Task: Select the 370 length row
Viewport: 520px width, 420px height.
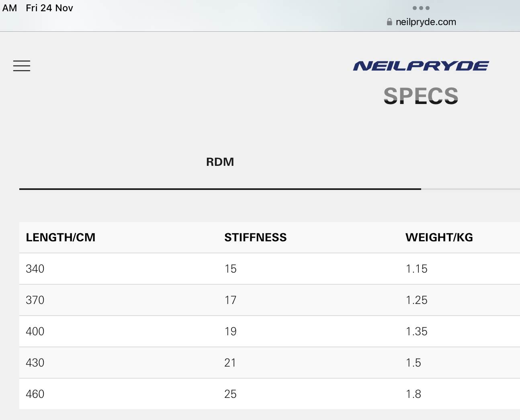Action: (x=35, y=300)
